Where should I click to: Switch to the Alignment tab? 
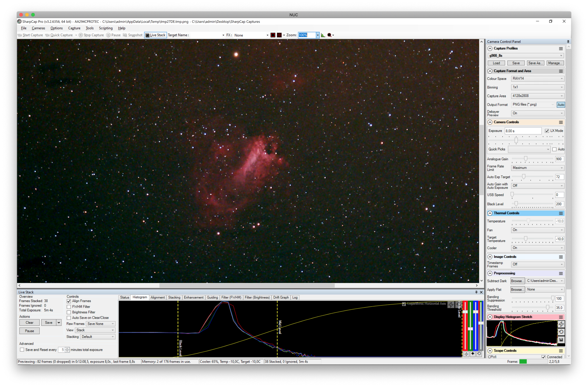(158, 298)
